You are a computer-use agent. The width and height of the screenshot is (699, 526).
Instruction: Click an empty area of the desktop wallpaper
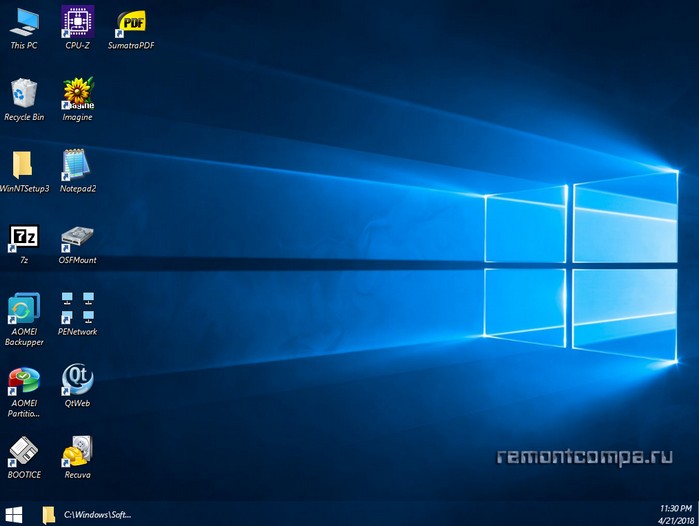(300, 300)
